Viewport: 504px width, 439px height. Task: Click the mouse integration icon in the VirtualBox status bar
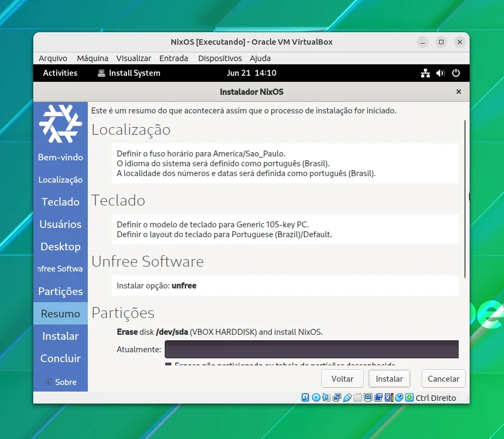point(399,398)
